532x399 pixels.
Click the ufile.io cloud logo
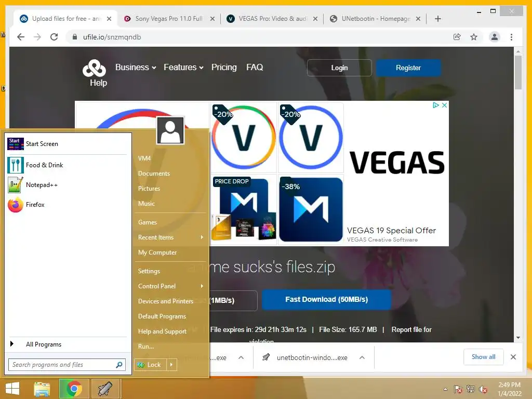95,68
